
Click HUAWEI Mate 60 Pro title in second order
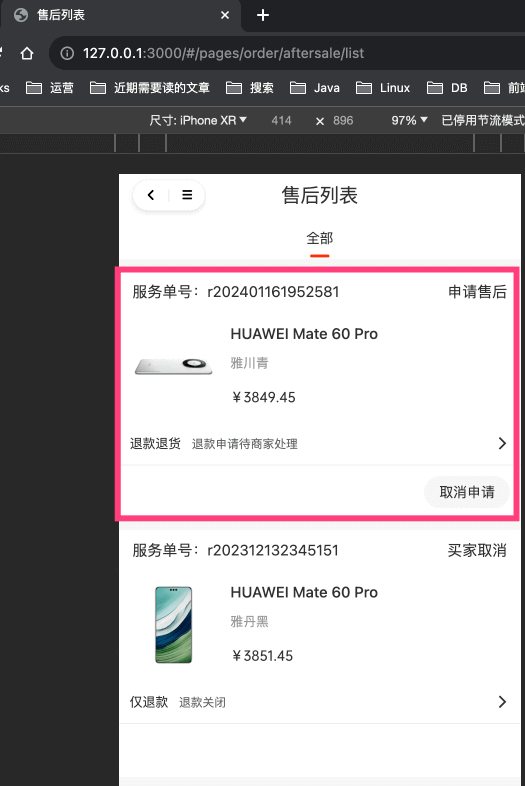[x=304, y=593]
